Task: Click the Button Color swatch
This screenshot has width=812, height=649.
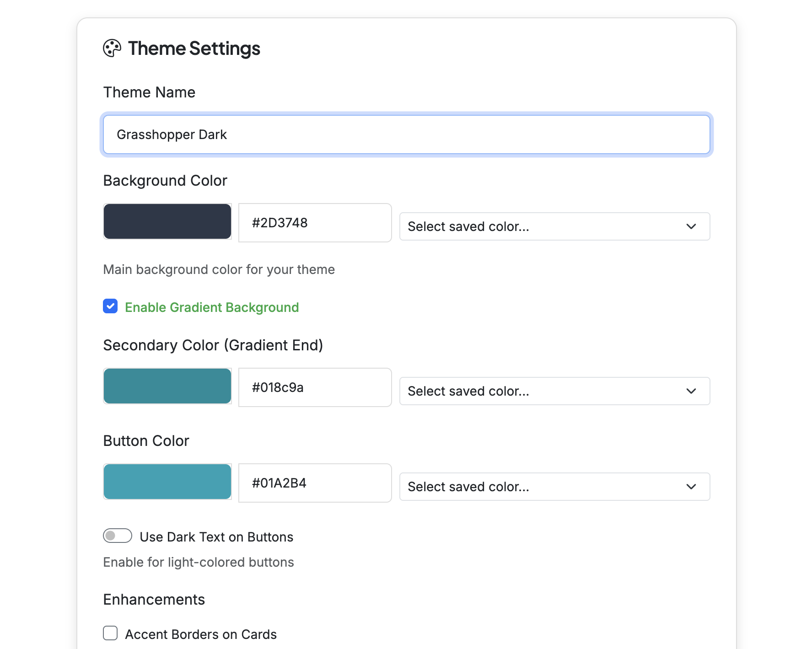Action: [x=167, y=482]
